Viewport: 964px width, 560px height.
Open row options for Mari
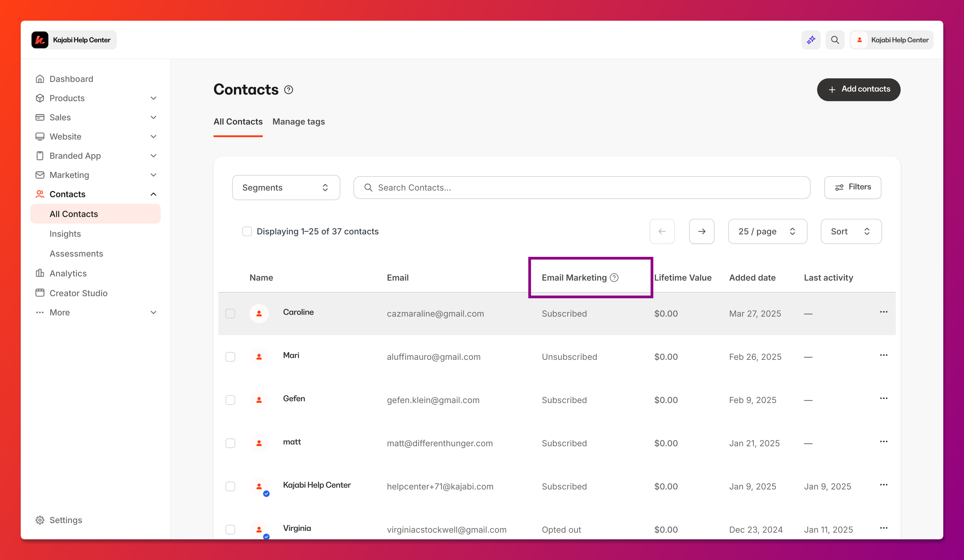(883, 355)
